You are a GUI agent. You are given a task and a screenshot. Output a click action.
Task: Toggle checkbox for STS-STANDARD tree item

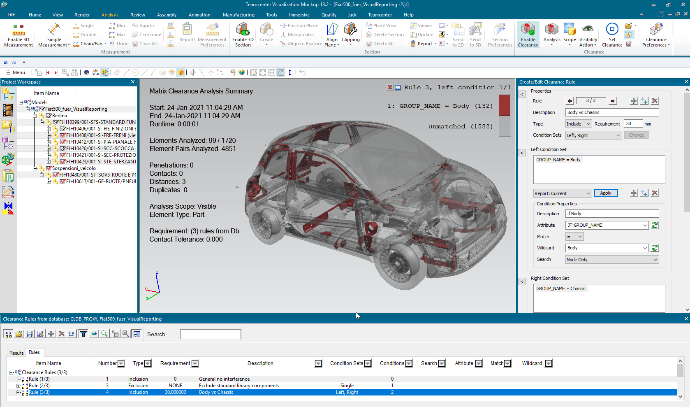point(56,122)
